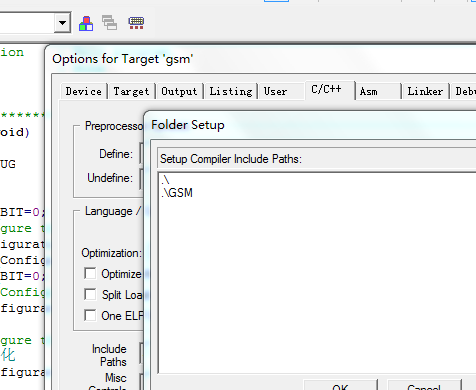Switch to the Device tab
476x390 pixels.
point(84,91)
